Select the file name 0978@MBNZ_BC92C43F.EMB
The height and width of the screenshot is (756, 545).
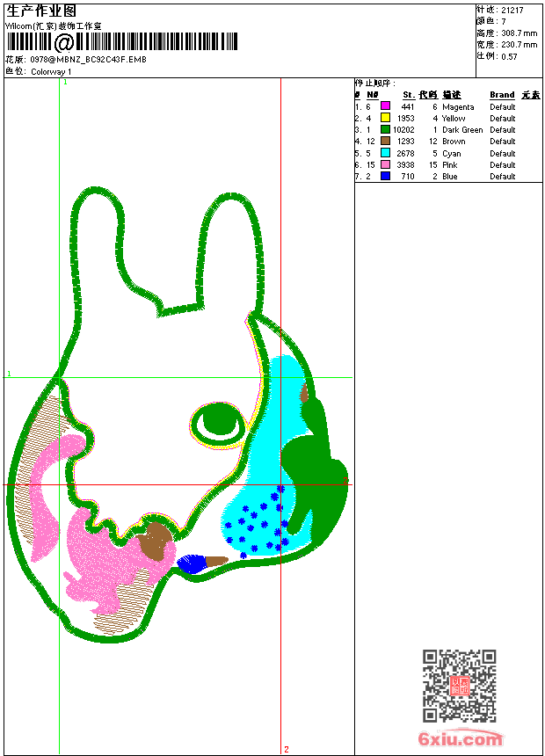[88, 59]
